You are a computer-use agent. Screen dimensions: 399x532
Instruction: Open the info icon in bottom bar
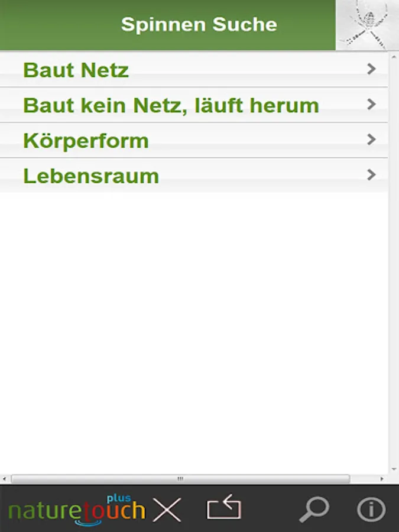click(x=371, y=509)
